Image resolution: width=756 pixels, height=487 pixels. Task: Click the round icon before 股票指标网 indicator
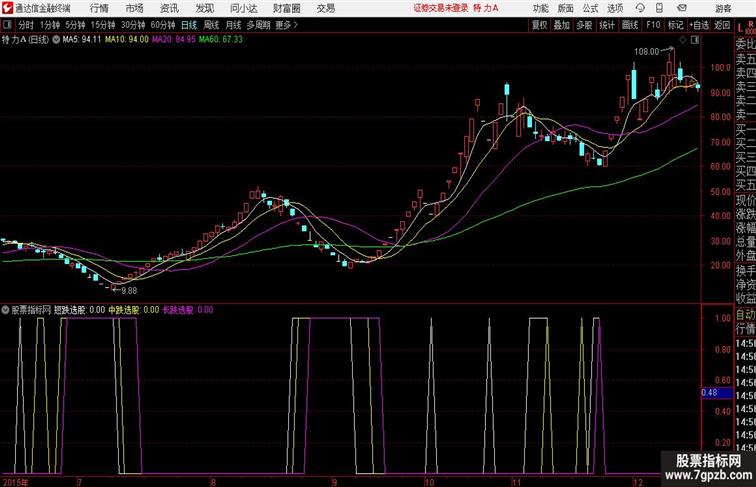pyautogui.click(x=5, y=310)
